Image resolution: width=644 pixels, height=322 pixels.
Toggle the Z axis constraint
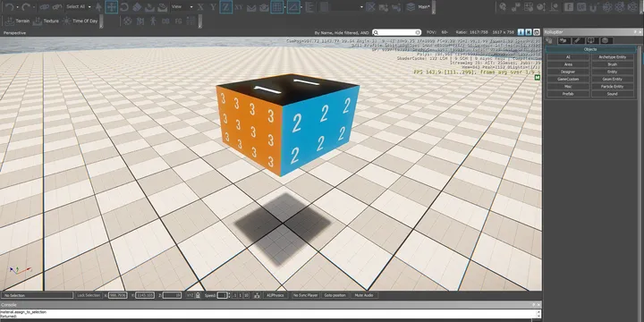(226, 7)
